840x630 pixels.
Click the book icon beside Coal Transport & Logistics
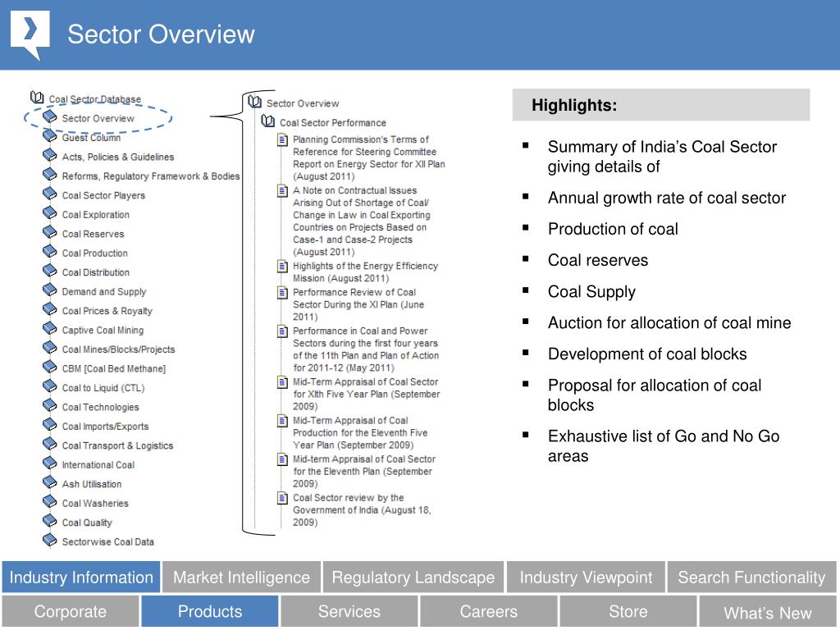coord(50,444)
